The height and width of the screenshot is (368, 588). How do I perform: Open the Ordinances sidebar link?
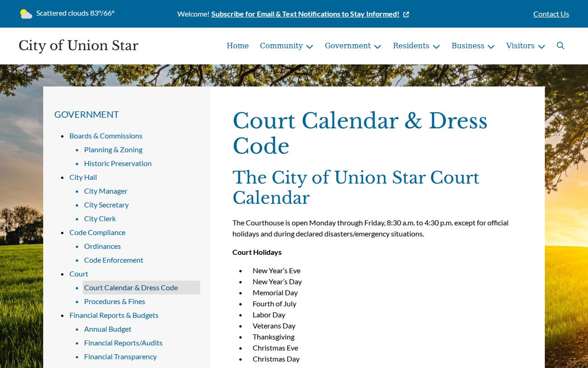coord(102,246)
